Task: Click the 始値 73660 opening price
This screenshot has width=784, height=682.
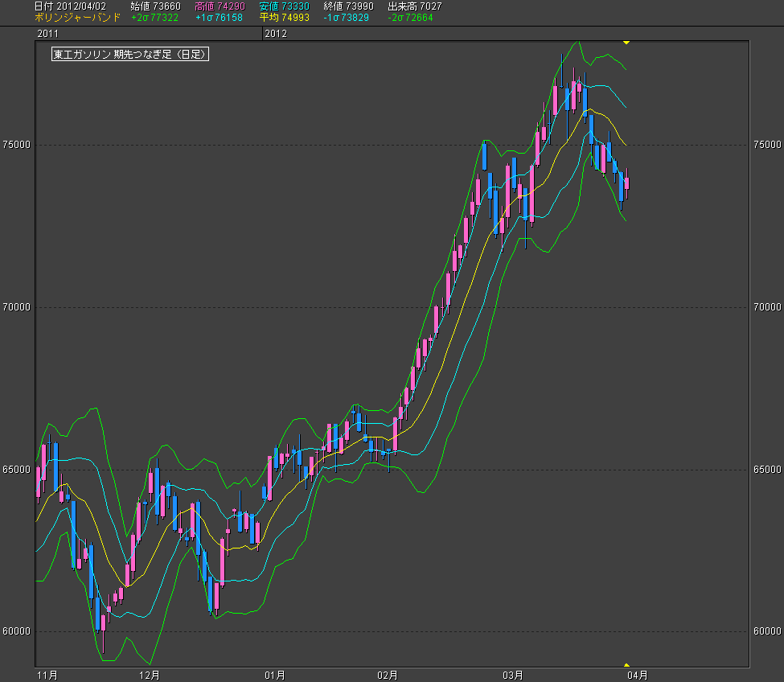Action: click(x=155, y=6)
